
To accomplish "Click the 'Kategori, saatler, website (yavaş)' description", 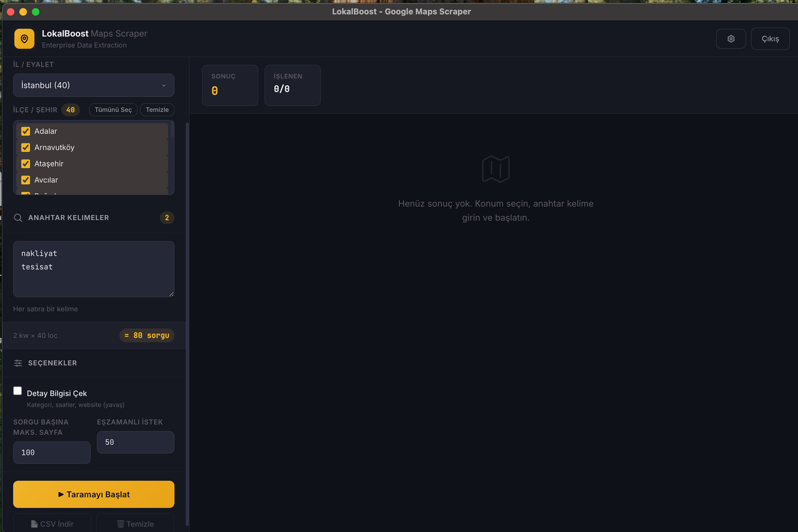I will click(76, 405).
